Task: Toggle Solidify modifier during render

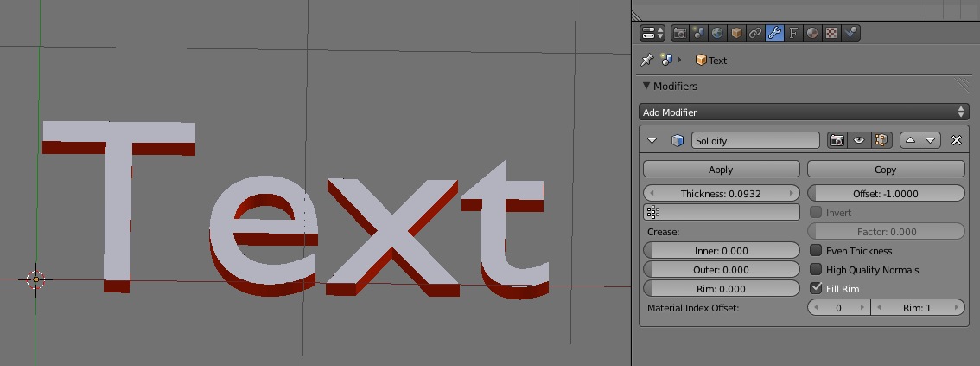Action: (837, 141)
